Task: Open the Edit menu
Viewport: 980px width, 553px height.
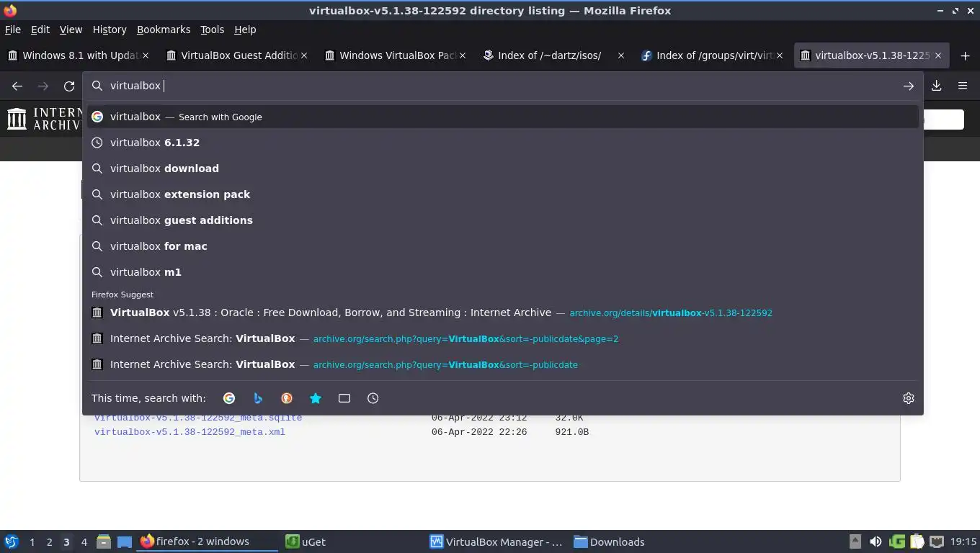Action: [x=40, y=30]
